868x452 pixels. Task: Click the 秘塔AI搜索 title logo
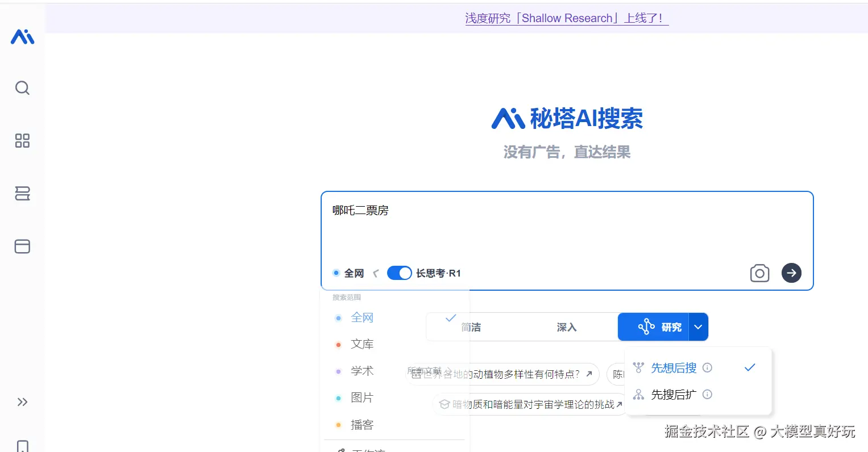click(x=567, y=118)
